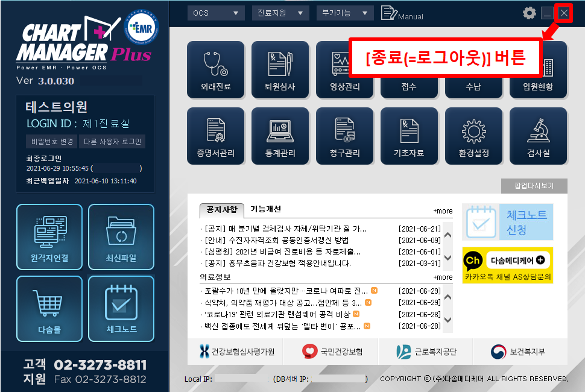The image size is (585, 392).
Task: Open 환경설정 preferences gear tile
Action: tap(473, 135)
